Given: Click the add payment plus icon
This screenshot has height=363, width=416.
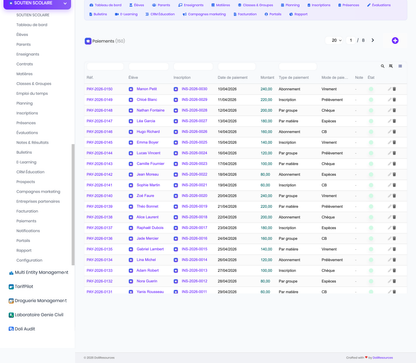Looking at the screenshot, I should (x=395, y=41).
